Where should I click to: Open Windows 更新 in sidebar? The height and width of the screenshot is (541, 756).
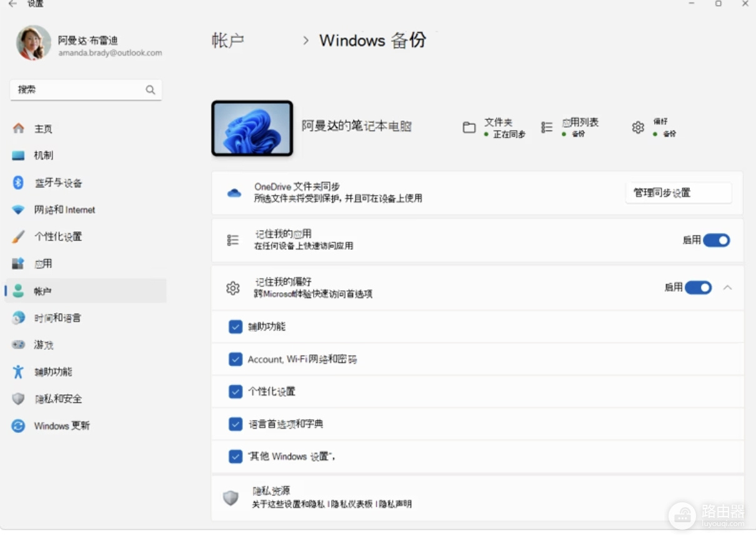62,426
